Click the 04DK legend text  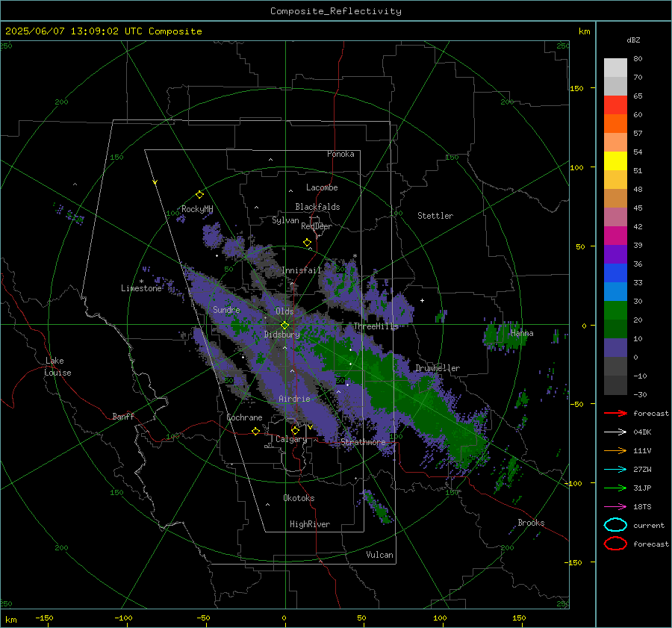642,432
